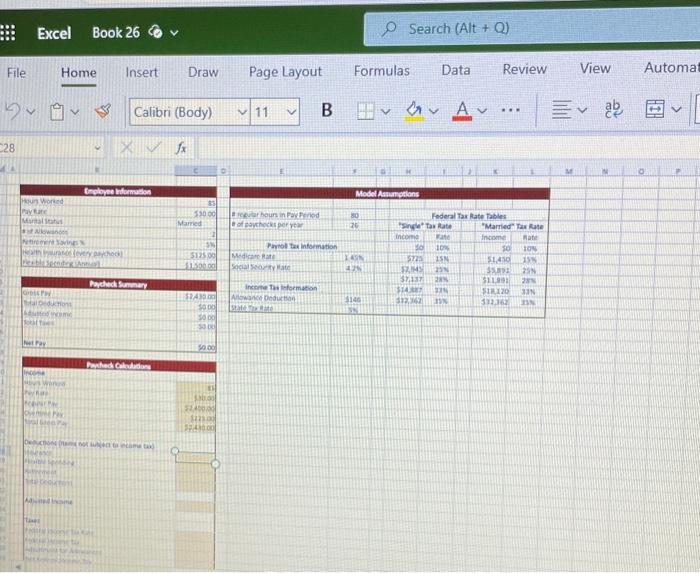Expand the Paste options dropdown

[x=75, y=111]
